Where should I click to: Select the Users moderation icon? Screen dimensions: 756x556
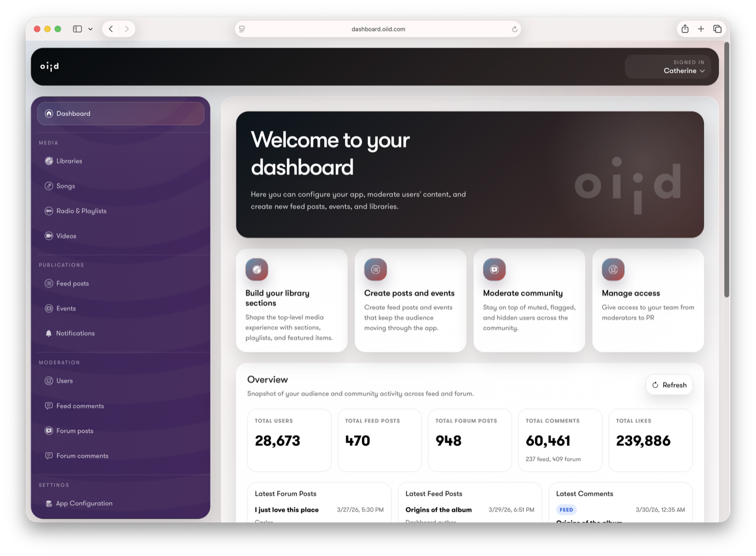click(48, 381)
